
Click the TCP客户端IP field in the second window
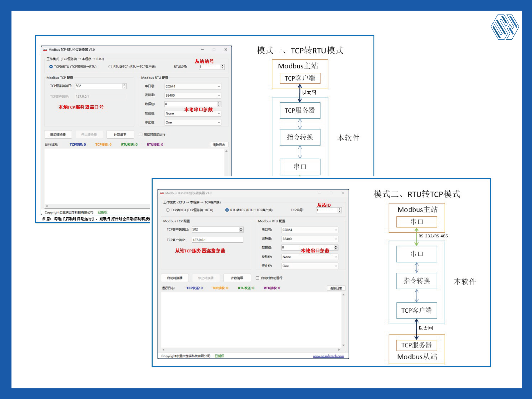217,240
